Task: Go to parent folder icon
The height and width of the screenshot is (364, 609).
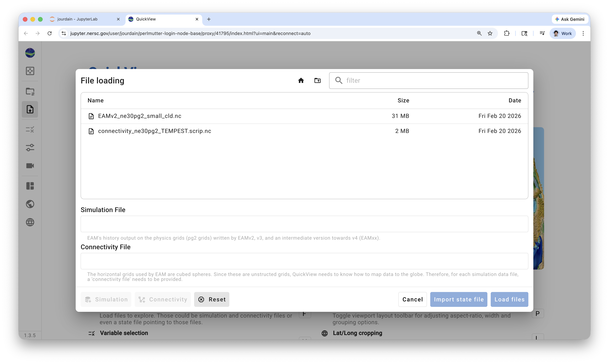Action: point(317,80)
